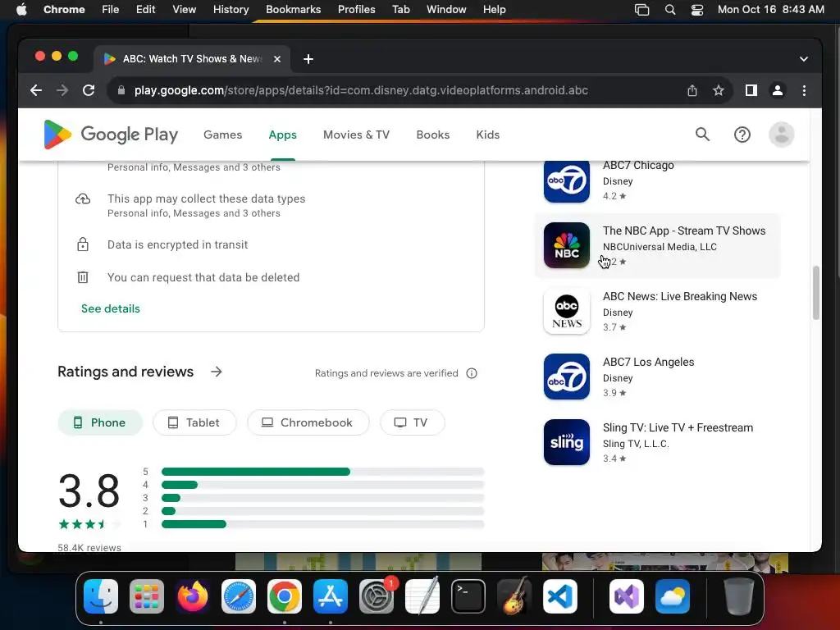Open the Google Play logo home link

tap(111, 135)
